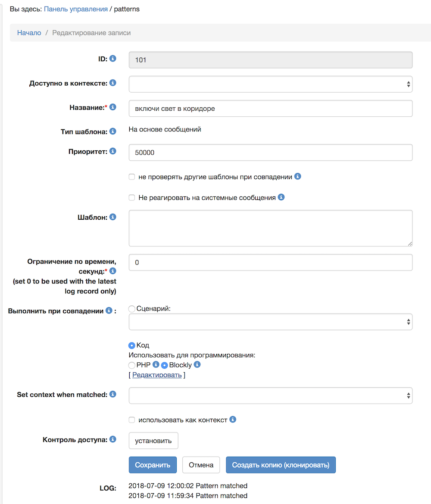Click the info icon beside Blockly option

(197, 365)
